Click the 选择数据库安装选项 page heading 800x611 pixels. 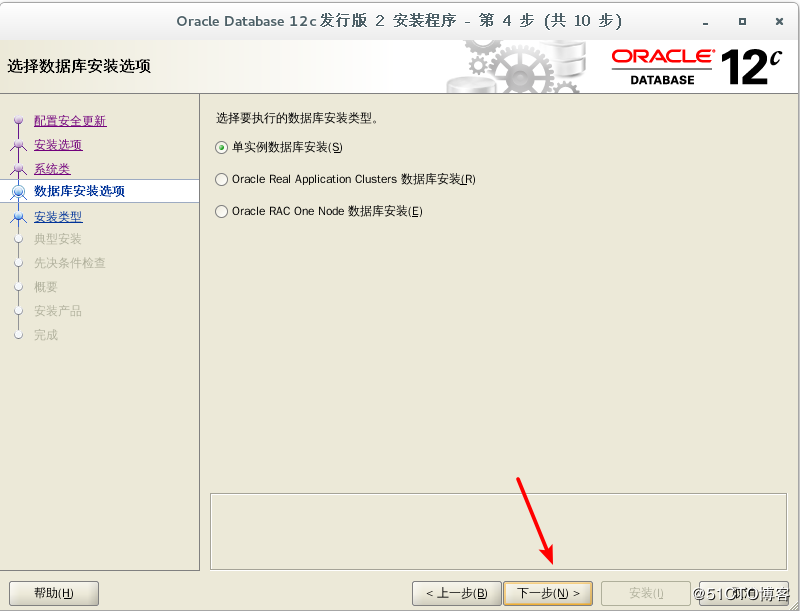pyautogui.click(x=79, y=66)
